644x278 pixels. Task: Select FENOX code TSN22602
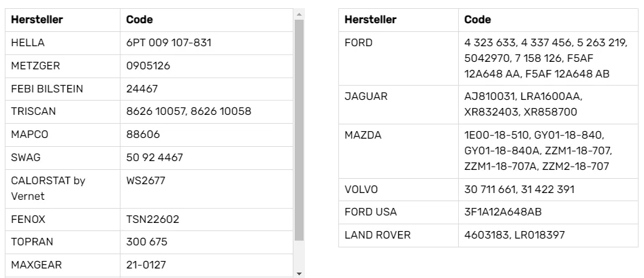pos(152,220)
